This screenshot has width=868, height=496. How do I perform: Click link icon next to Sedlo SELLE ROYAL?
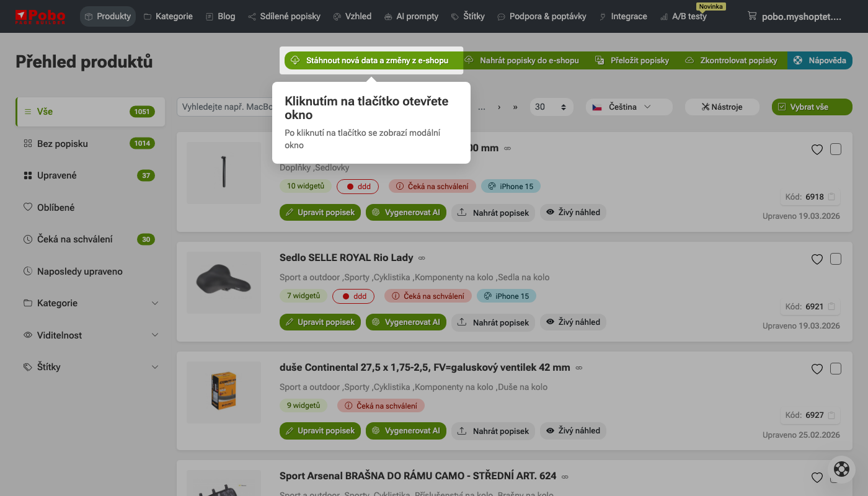coord(422,258)
